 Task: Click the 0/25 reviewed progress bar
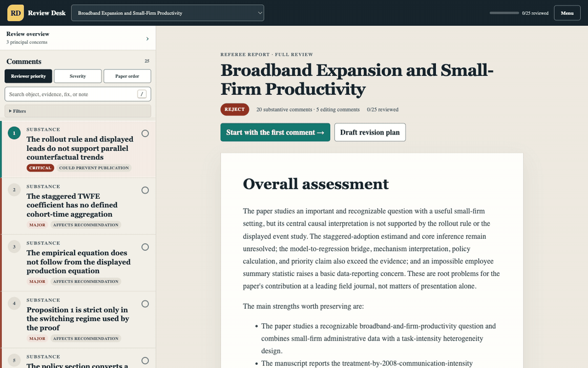coord(504,13)
